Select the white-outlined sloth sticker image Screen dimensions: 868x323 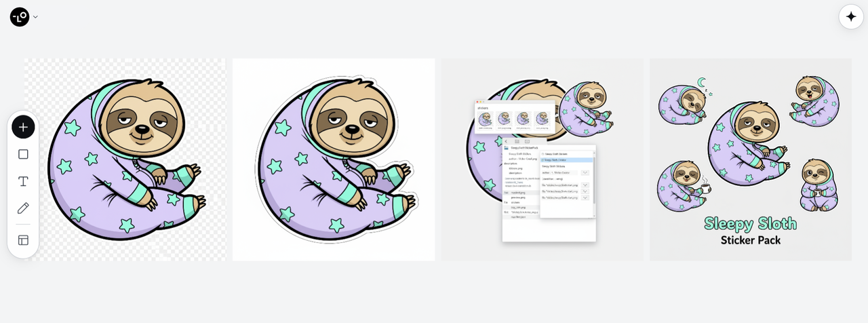click(334, 159)
